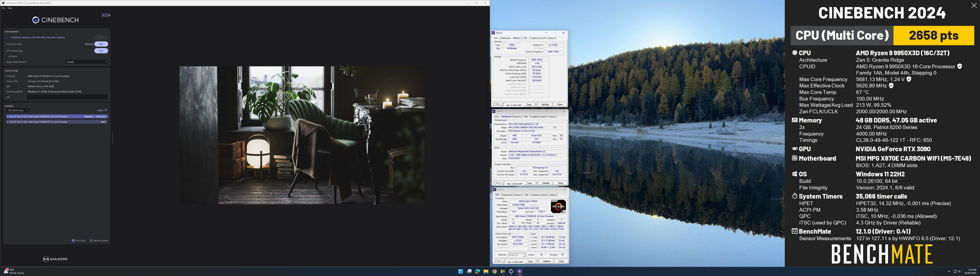980x276 pixels.
Task: Click the Info input field in Cinebench
Action: [x=67, y=97]
